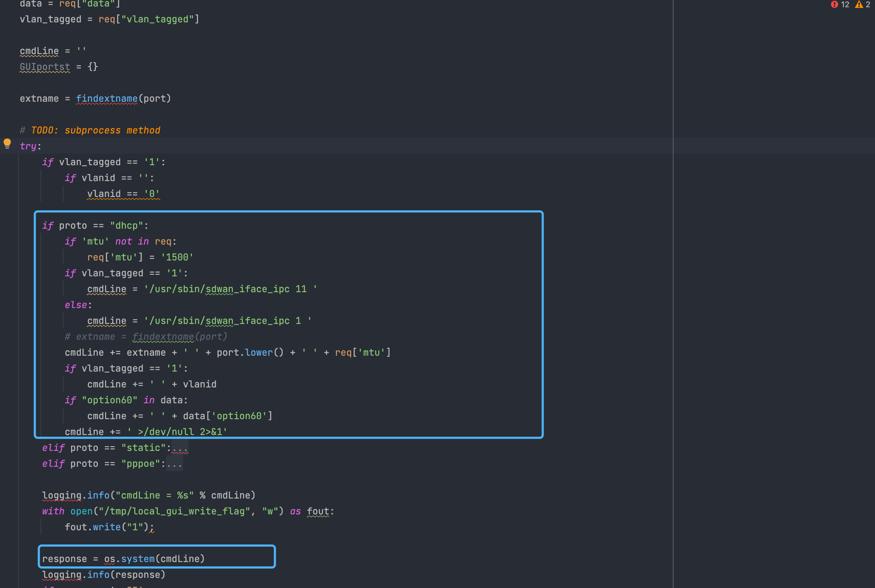Click the unused GUIportst variable

[45, 67]
